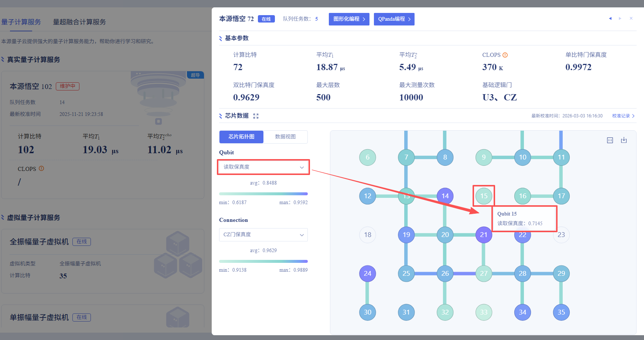The image size is (644, 340).
Task: Select qubit node 21 on the topology
Action: pos(484,235)
